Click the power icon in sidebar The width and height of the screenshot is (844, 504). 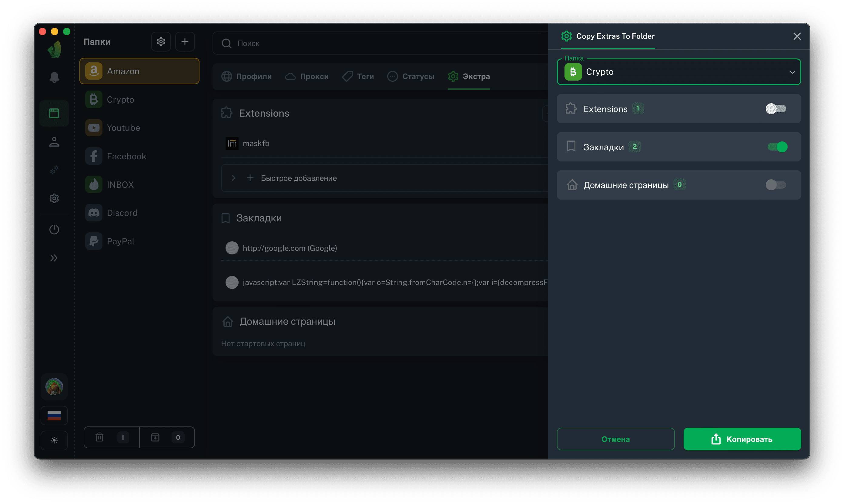pyautogui.click(x=54, y=230)
